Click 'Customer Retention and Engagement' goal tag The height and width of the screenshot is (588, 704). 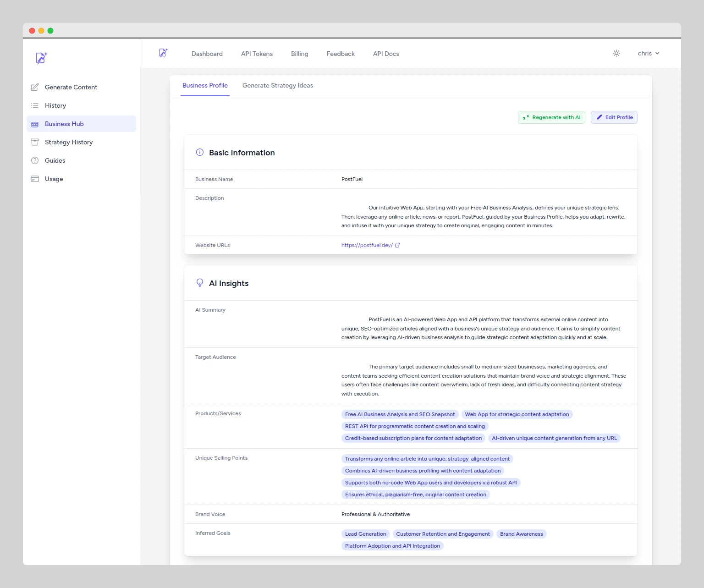[x=443, y=534]
